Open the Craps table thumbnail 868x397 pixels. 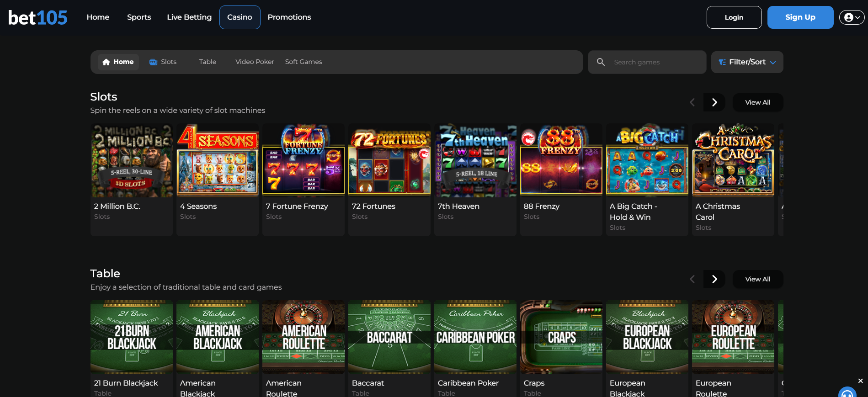(561, 337)
